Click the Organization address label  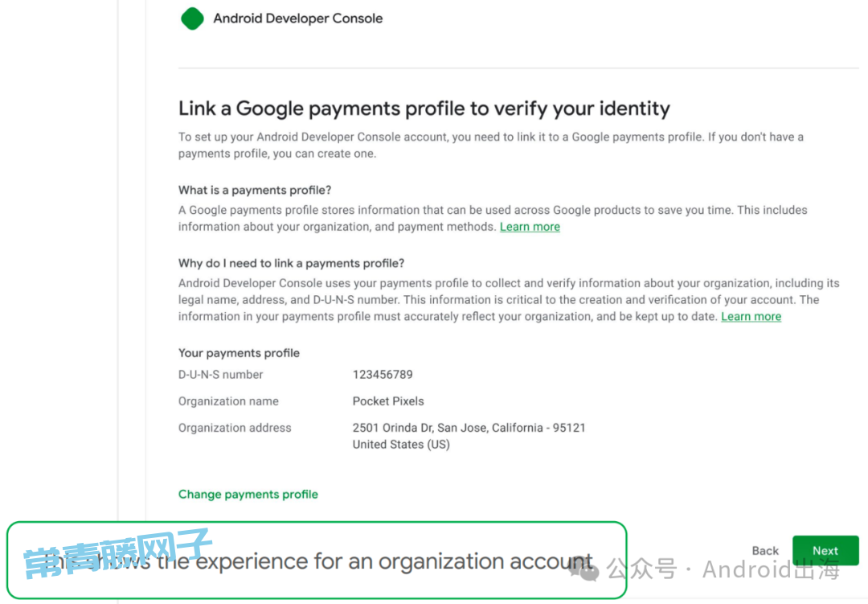point(235,428)
